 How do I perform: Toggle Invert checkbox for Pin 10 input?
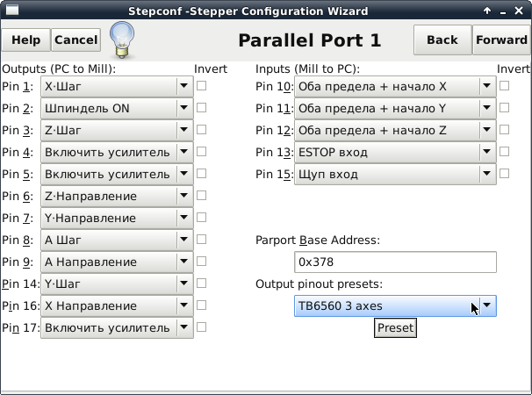click(505, 86)
